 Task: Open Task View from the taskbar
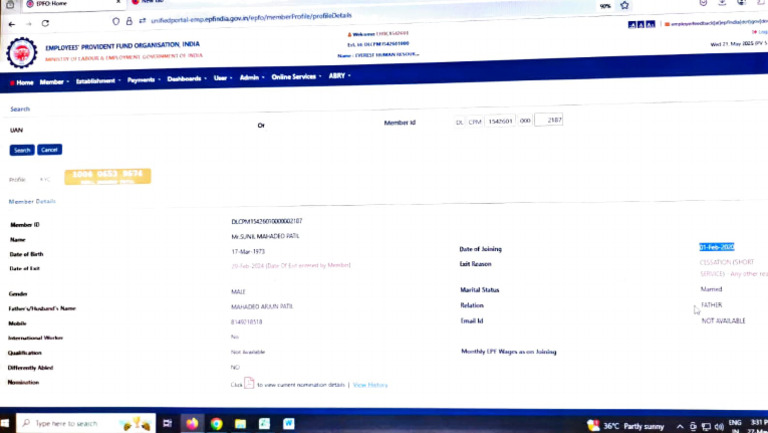point(167,423)
